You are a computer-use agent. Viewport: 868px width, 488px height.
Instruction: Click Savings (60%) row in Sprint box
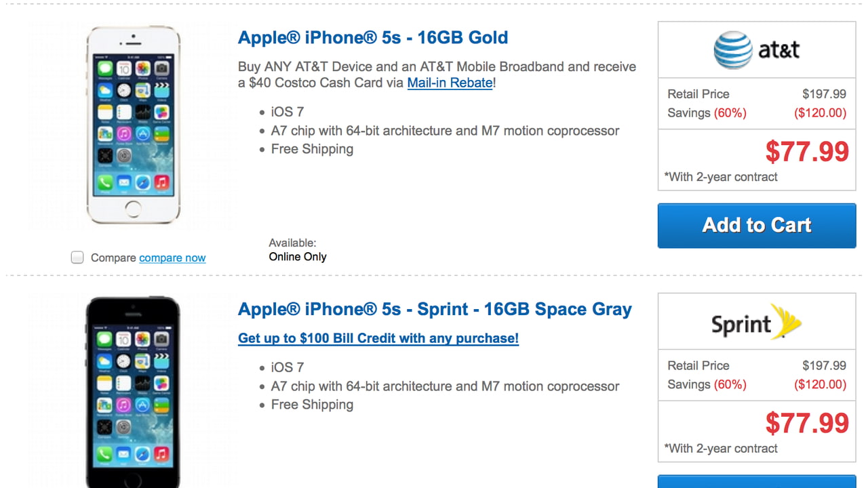pyautogui.click(x=756, y=384)
